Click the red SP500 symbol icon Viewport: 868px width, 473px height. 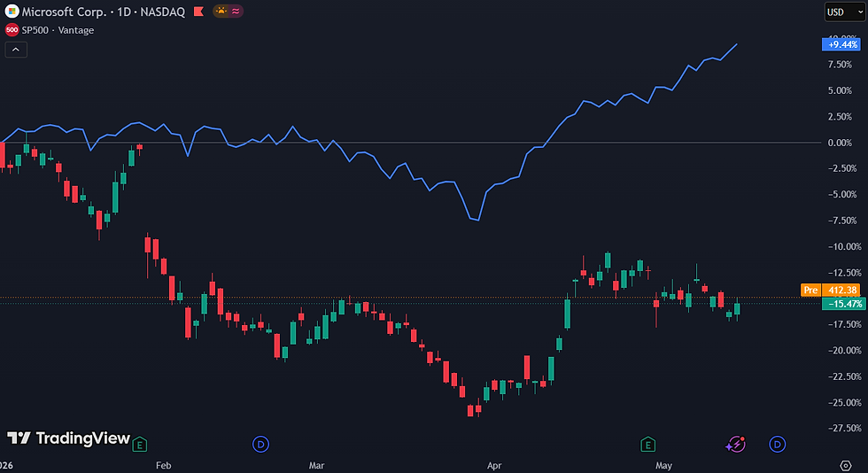point(12,30)
